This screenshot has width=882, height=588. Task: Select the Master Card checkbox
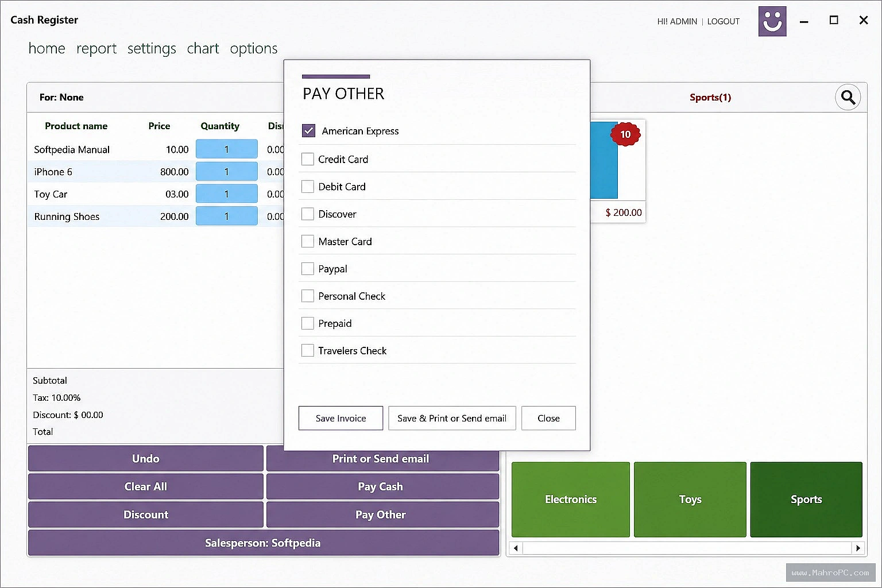(x=308, y=241)
